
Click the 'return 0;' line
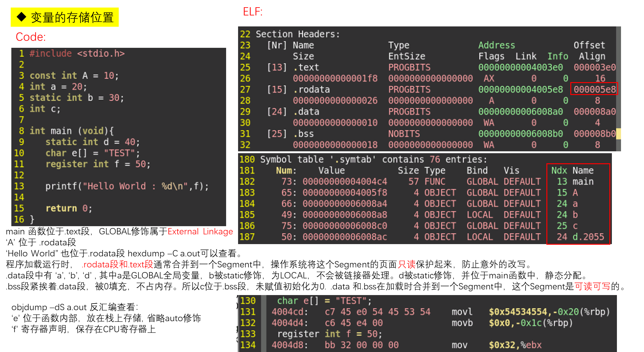[x=69, y=208]
